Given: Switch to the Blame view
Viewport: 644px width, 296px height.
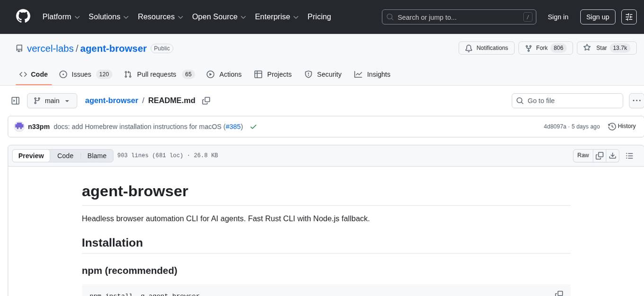Looking at the screenshot, I should 97,156.
